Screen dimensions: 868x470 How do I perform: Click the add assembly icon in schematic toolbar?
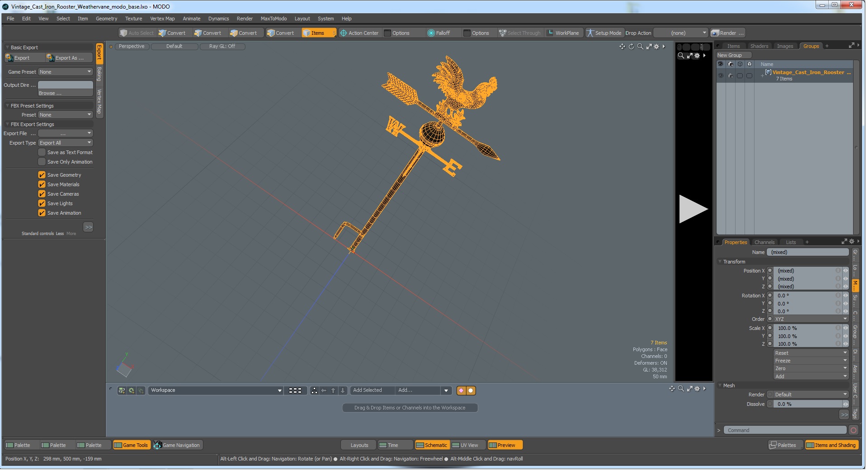point(122,390)
